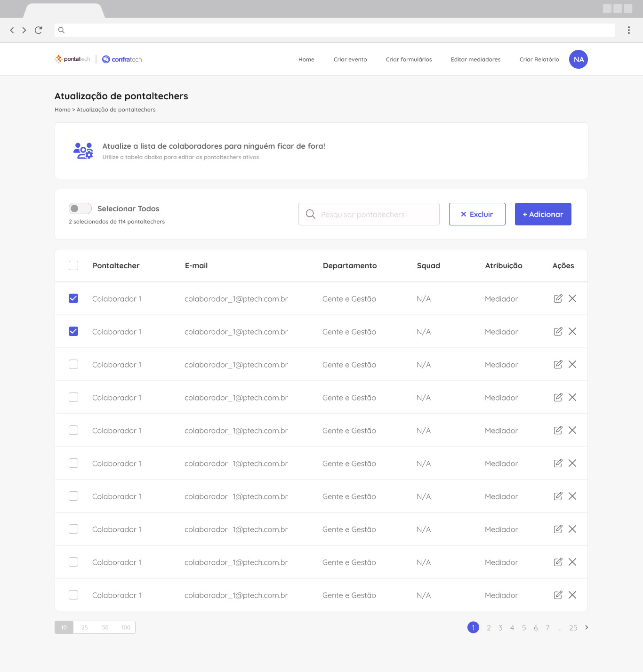The height and width of the screenshot is (672, 643).
Task: Click the Squad column header
Action: [x=428, y=265]
